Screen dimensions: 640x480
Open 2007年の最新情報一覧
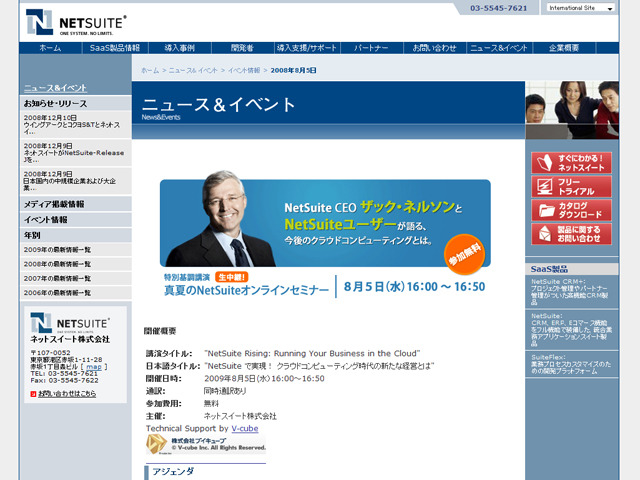[76, 278]
